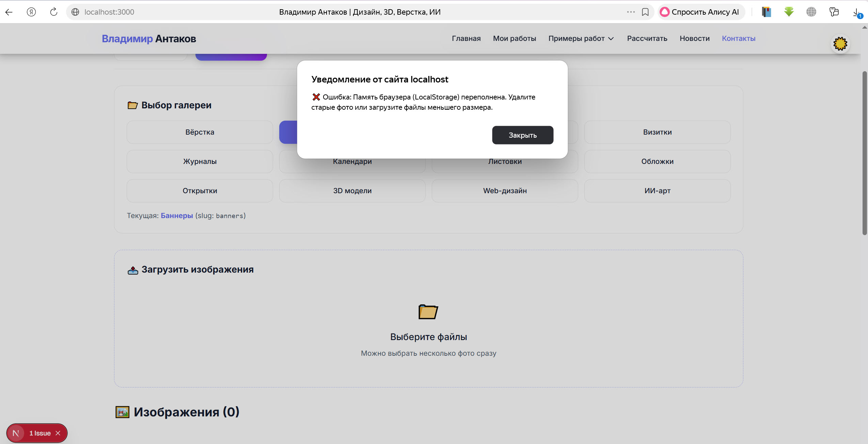Viewport: 868px width, 444px height.
Task: Open browser downloads with badge
Action: pos(857,13)
